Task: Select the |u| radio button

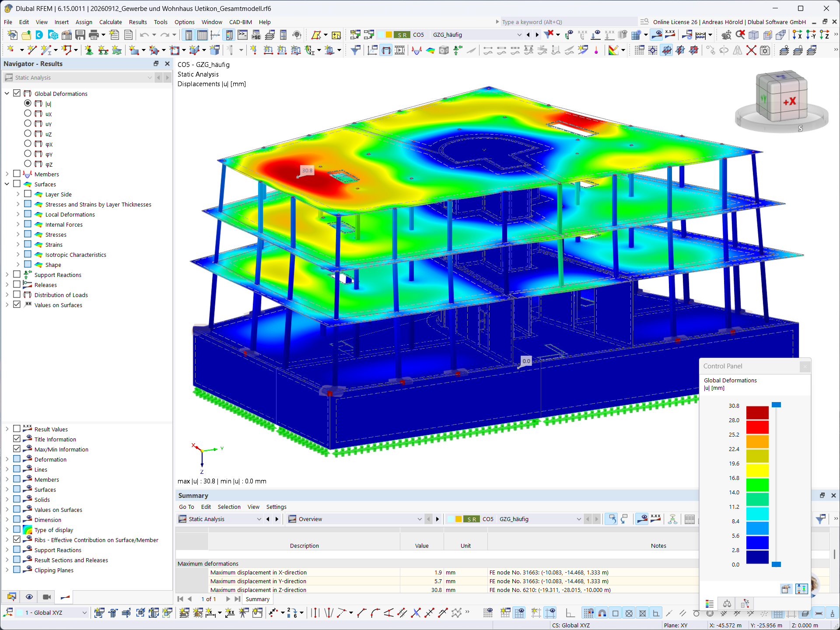Action: point(28,103)
